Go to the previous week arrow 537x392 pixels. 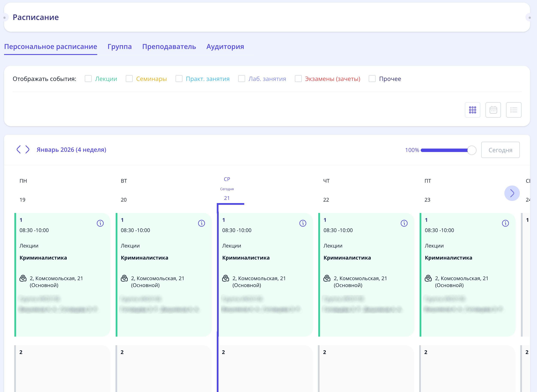[x=18, y=149]
